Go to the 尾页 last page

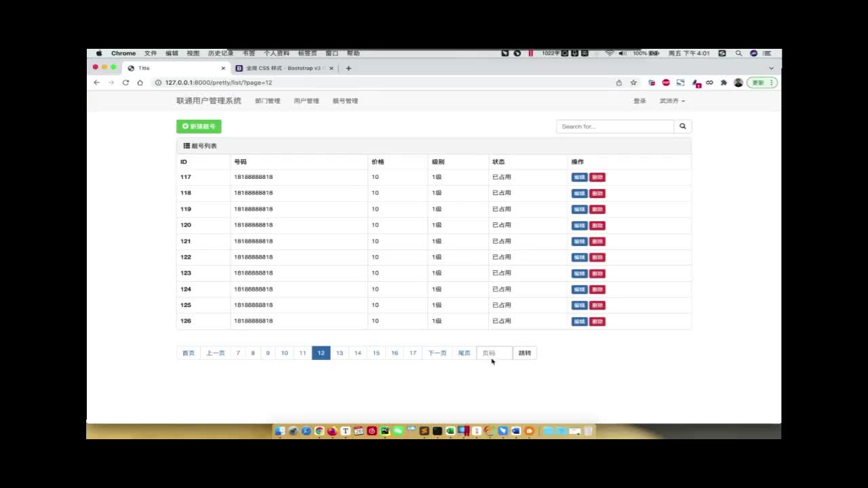(465, 353)
